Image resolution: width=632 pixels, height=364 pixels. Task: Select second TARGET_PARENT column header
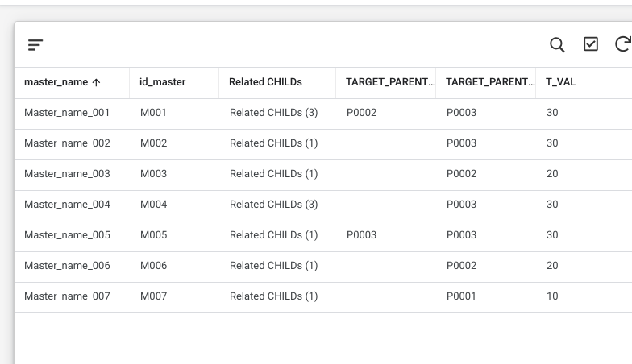tap(490, 82)
